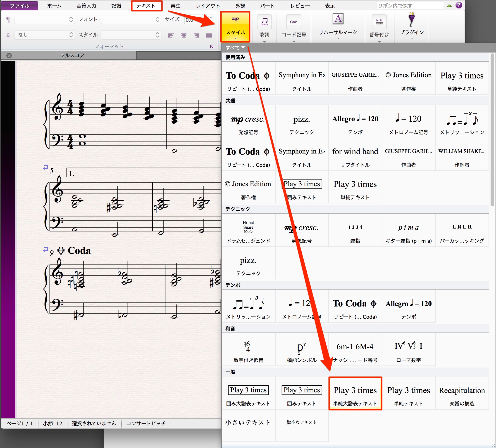Open the スタイル combo box in フォーマット
The width and height of the screenshot is (496, 448).
pos(131,35)
